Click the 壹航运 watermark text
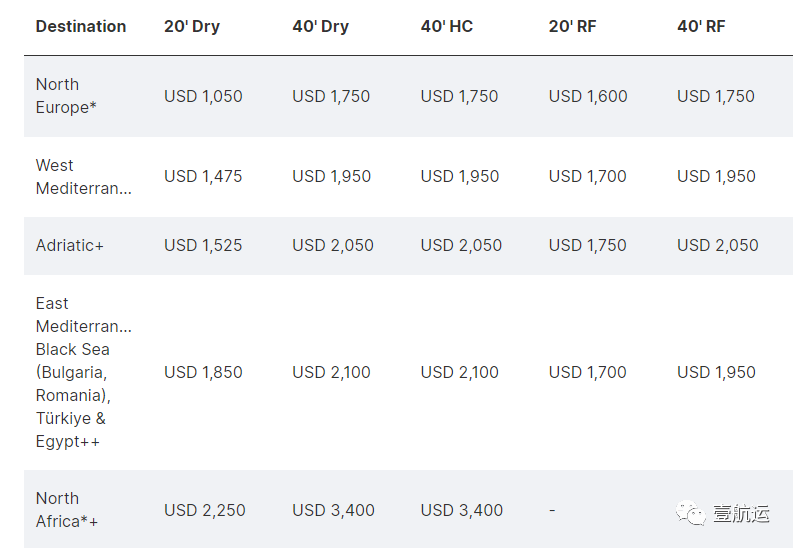This screenshot has height=548, width=795. 741,514
